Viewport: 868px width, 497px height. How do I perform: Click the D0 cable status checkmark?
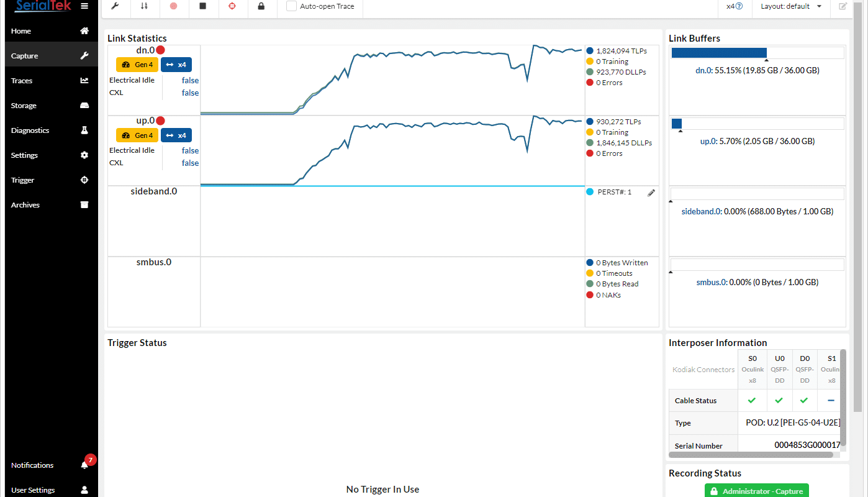click(805, 401)
